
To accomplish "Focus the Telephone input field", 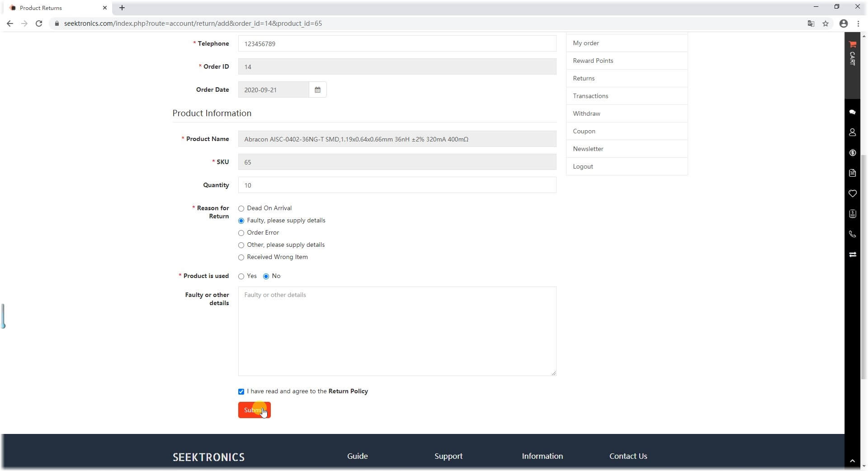I will tap(397, 43).
